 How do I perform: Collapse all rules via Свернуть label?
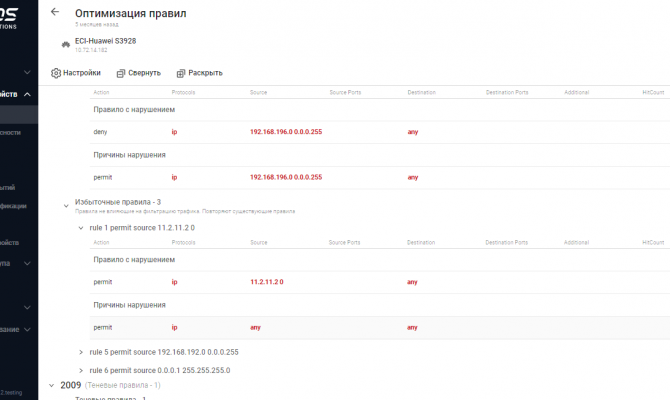(144, 73)
